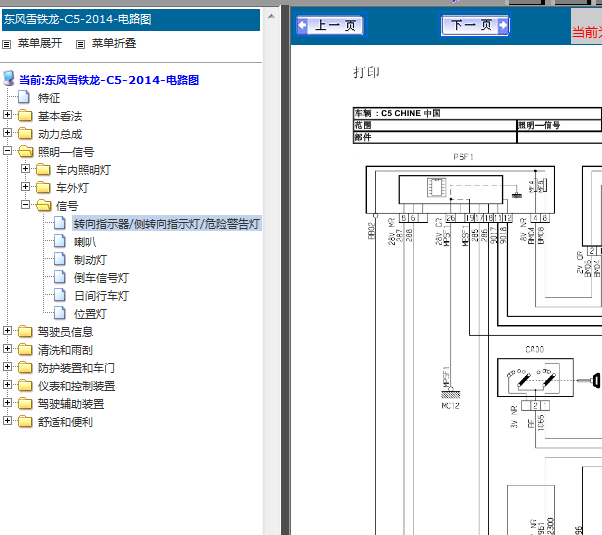Viewport: 602px width, 535px height.
Task: Go to next page with 下一页 button
Action: pos(475,25)
